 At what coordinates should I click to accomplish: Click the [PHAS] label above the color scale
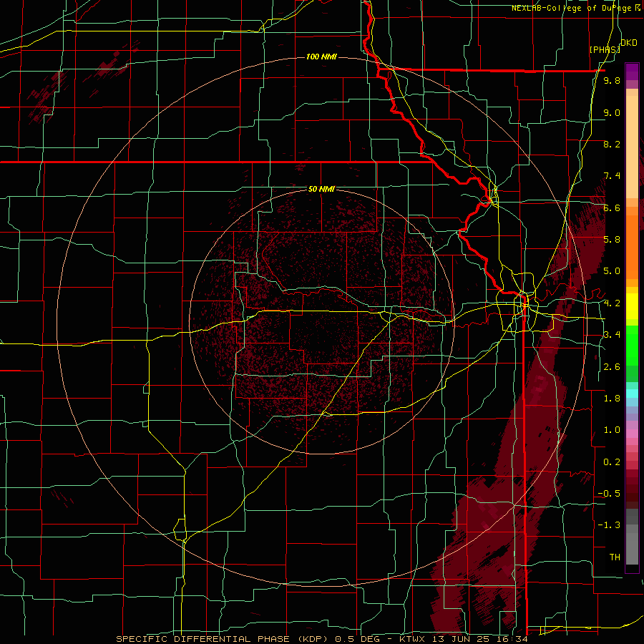[x=605, y=49]
